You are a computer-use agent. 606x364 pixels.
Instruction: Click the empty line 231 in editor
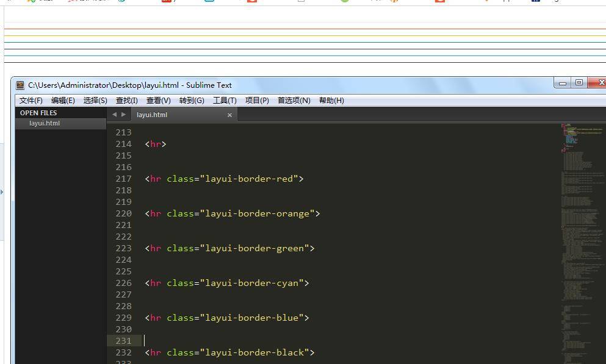pyautogui.click(x=352, y=341)
